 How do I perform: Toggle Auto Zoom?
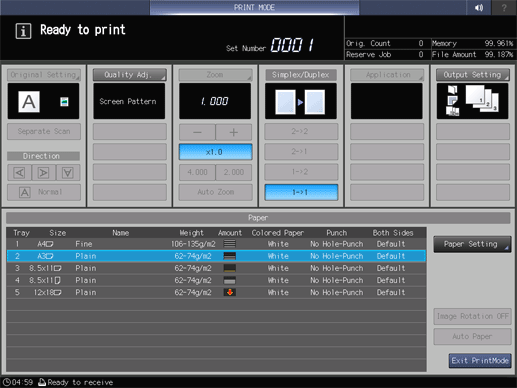tap(215, 192)
